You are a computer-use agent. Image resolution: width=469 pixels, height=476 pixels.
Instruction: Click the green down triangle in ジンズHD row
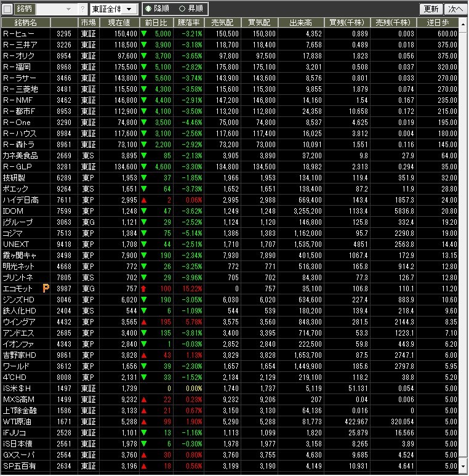pos(144,300)
